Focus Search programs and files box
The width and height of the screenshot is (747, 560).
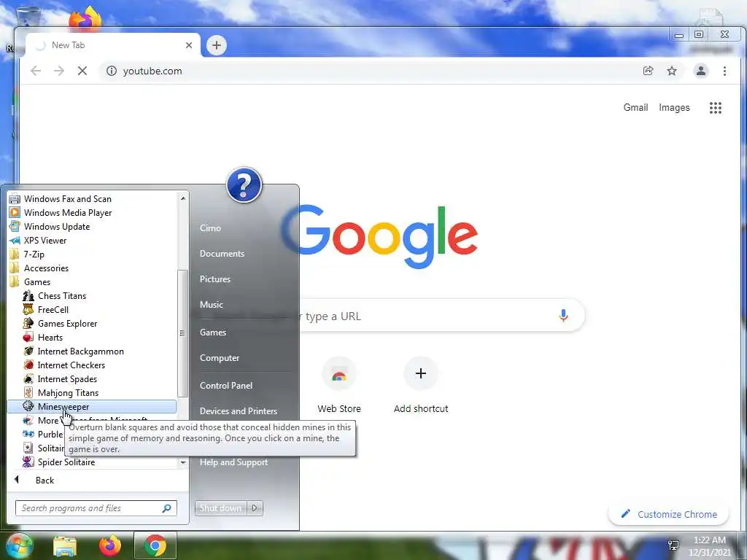click(x=96, y=508)
